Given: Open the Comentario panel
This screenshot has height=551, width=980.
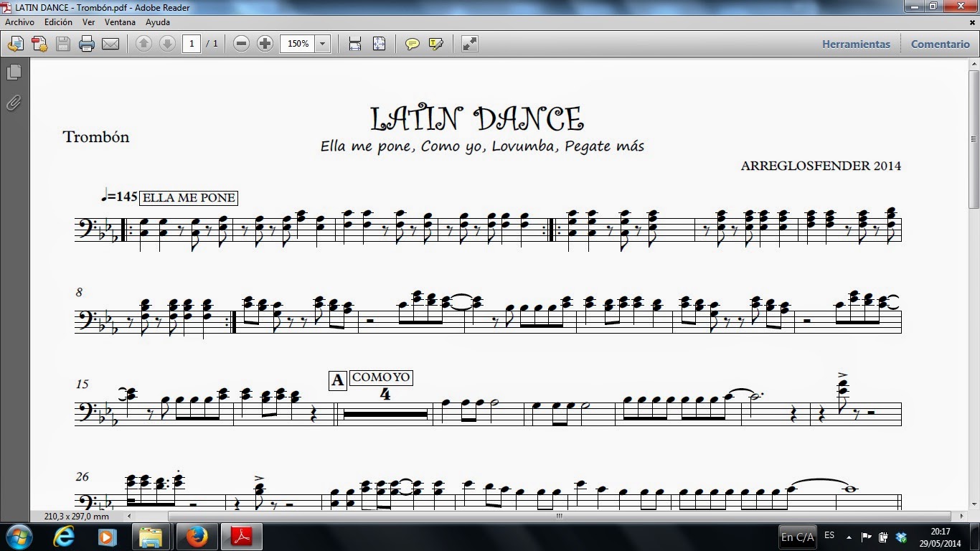Looking at the screenshot, I should pyautogui.click(x=940, y=44).
